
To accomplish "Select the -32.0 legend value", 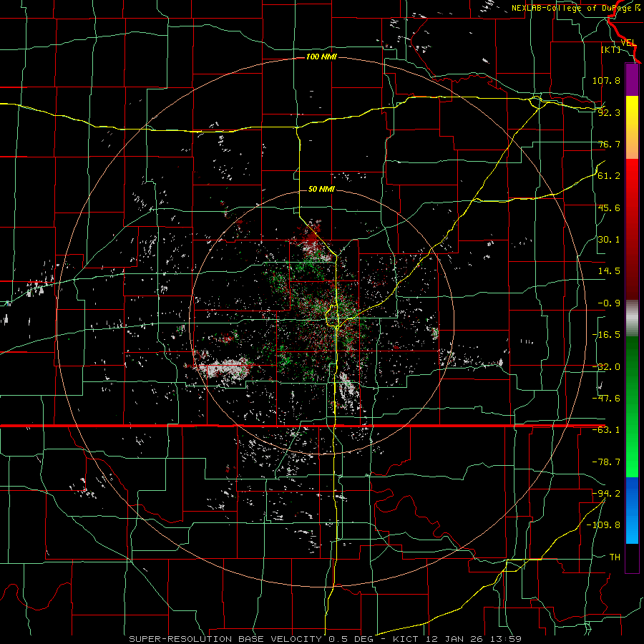I will click(606, 367).
